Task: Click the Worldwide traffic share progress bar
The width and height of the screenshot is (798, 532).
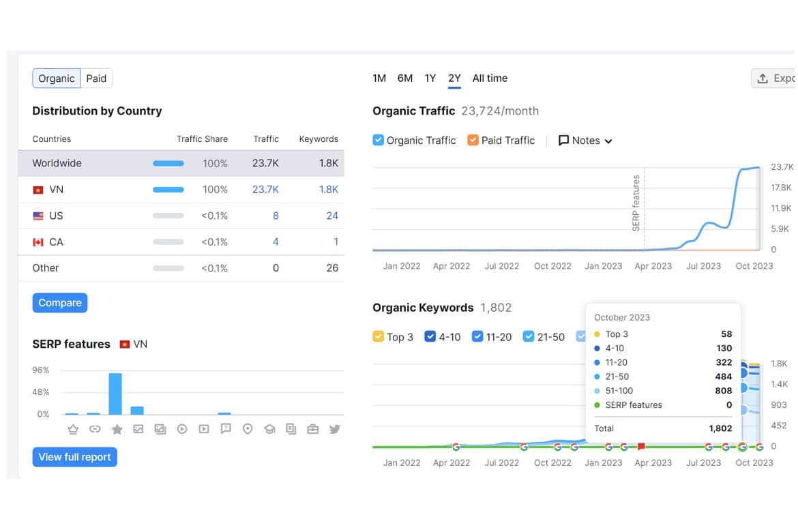Action: point(168,164)
